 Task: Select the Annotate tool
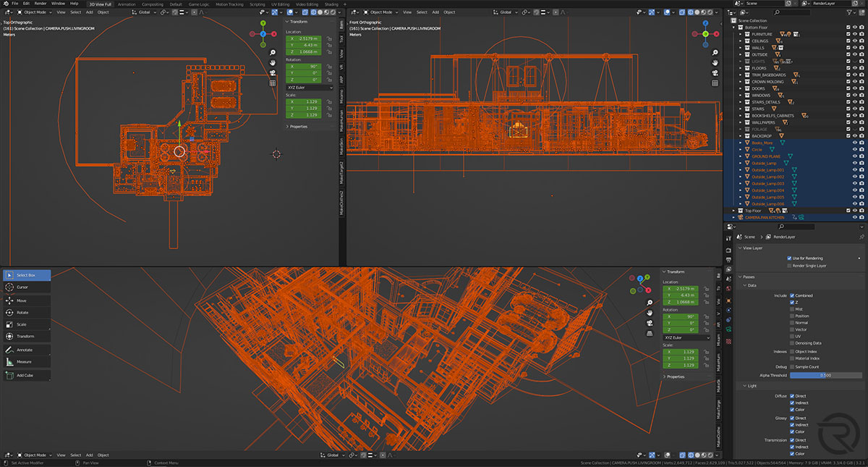point(27,350)
